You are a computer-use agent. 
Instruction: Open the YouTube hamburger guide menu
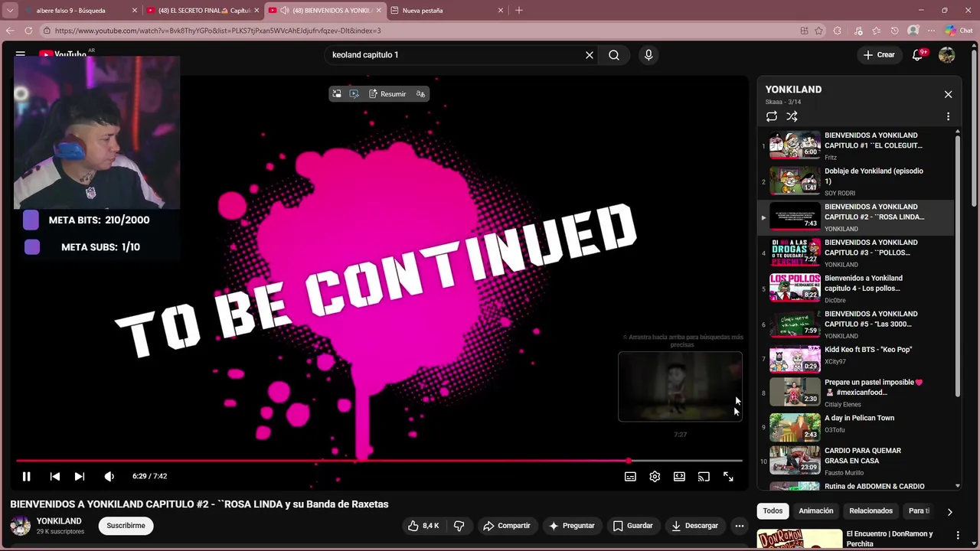click(x=21, y=54)
